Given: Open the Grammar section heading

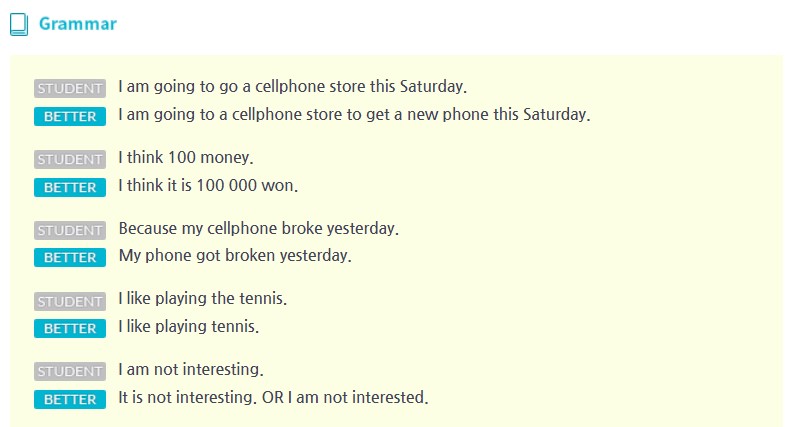Looking at the screenshot, I should 78,24.
